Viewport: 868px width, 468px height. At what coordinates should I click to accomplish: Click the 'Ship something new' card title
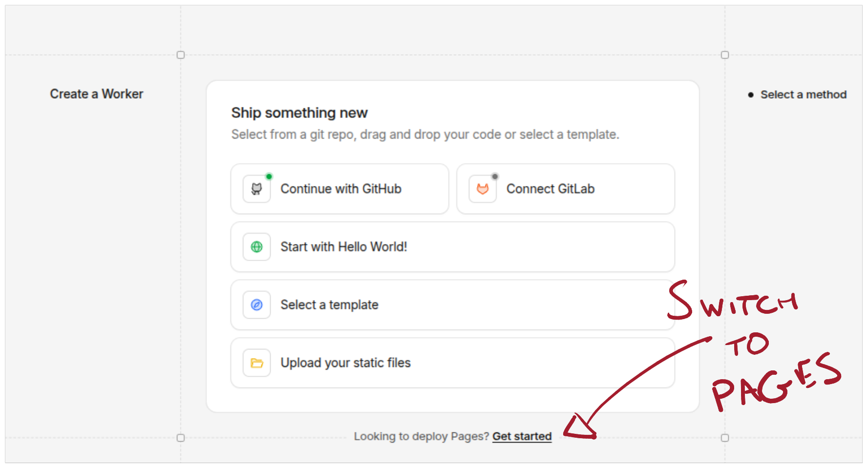point(299,113)
